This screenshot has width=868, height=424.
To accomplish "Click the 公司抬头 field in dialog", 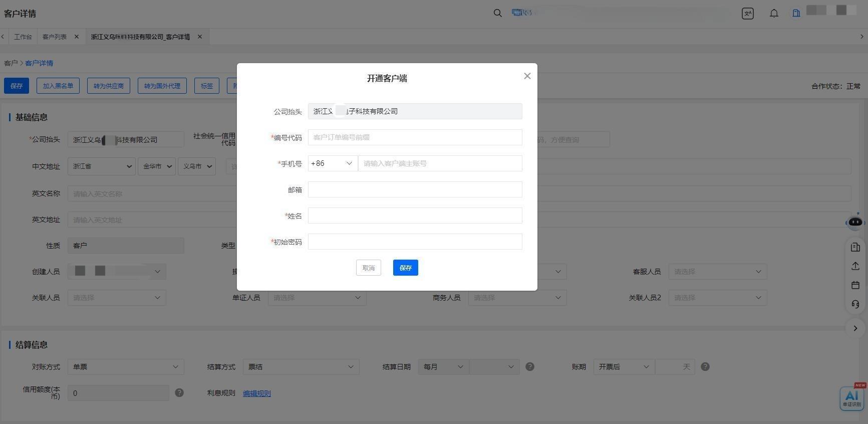I will tap(415, 111).
